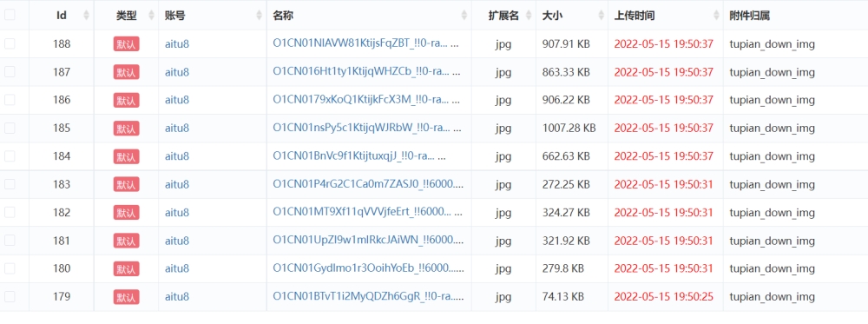Sort the Id column
Viewport: 868px width, 324px height.
click(x=86, y=16)
